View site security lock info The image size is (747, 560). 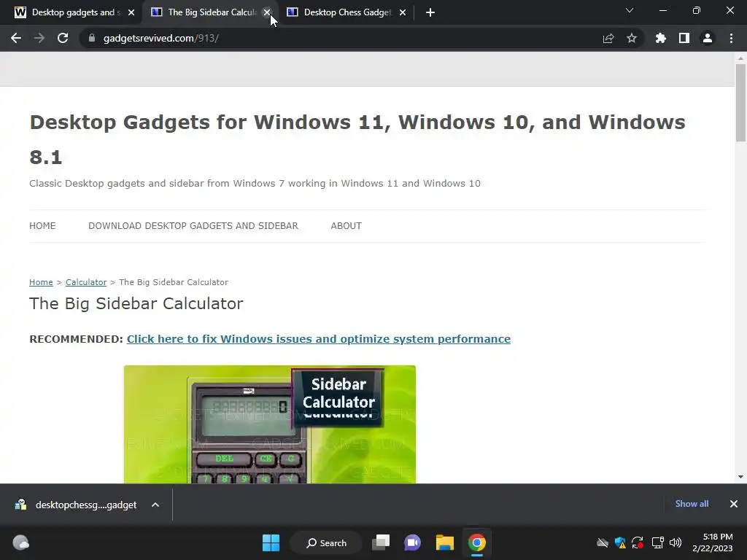point(92,38)
